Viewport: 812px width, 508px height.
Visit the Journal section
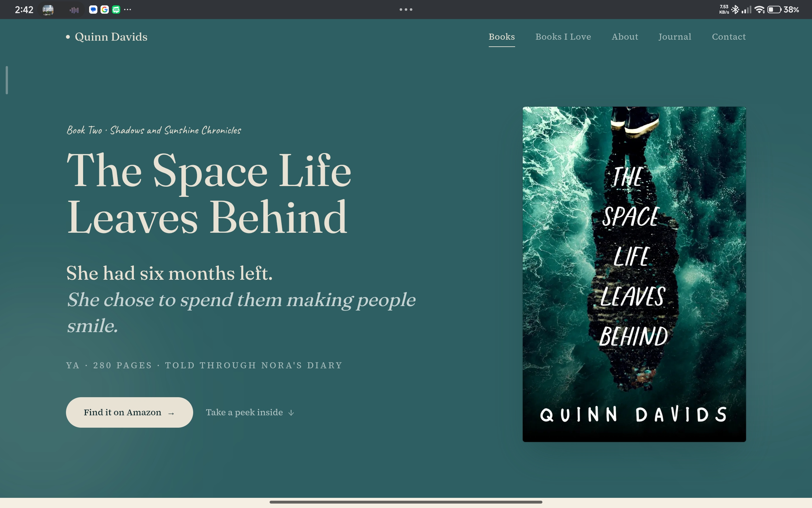(x=675, y=37)
